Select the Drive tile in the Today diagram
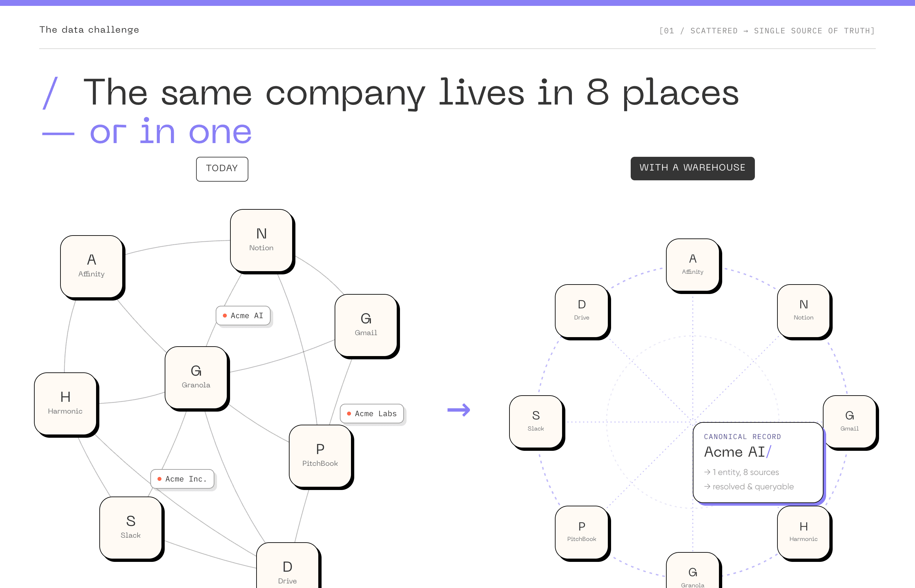This screenshot has height=588, width=915. coord(288,565)
